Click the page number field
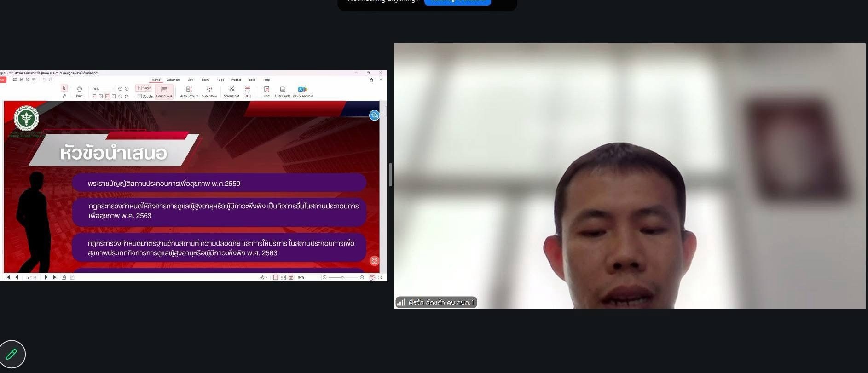This screenshot has height=373, width=868. tap(32, 277)
